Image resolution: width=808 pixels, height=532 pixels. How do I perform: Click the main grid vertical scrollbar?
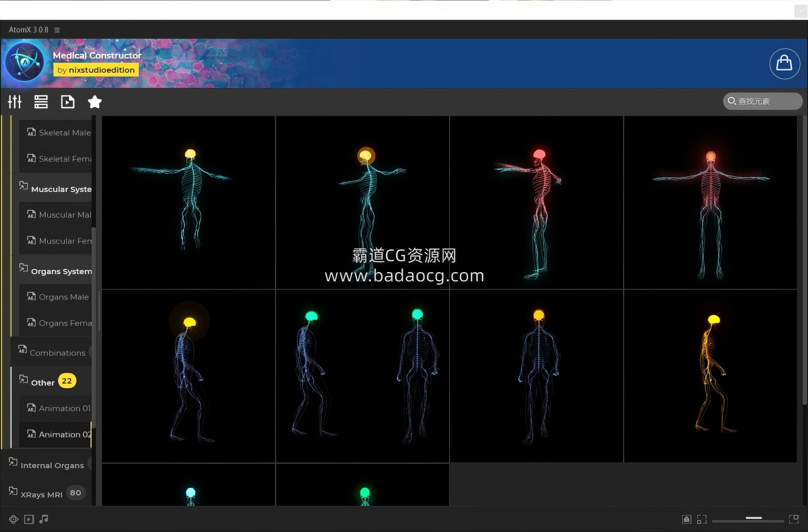[805, 261]
